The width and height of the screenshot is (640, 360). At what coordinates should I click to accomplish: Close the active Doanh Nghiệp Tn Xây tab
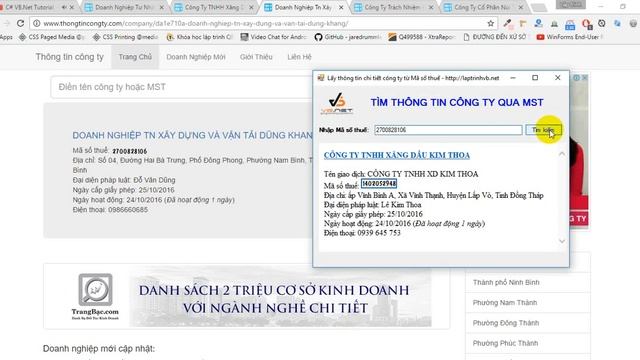[341, 7]
